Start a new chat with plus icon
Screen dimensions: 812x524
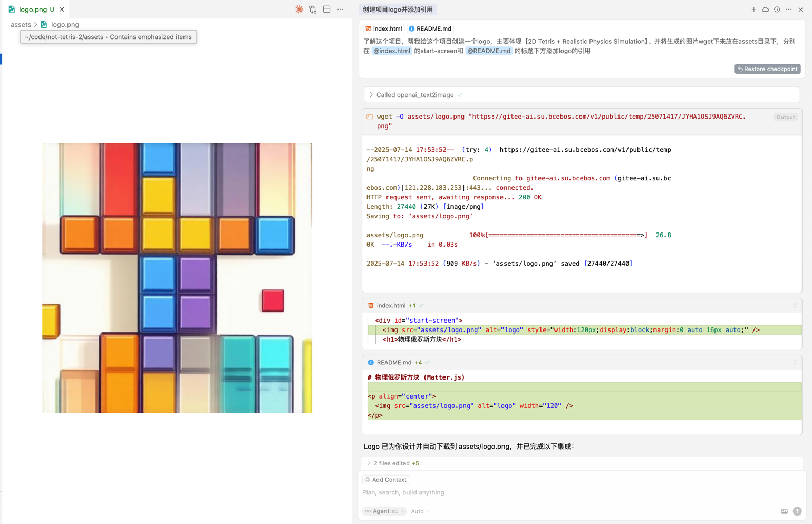coord(753,9)
